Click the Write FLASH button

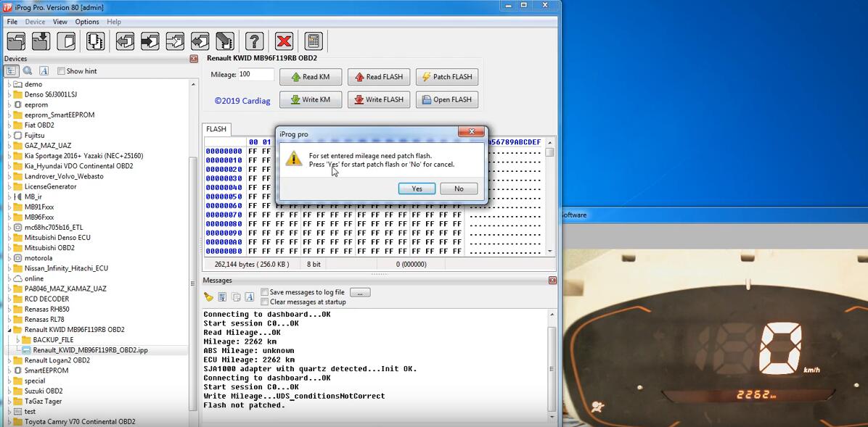pyautogui.click(x=379, y=99)
